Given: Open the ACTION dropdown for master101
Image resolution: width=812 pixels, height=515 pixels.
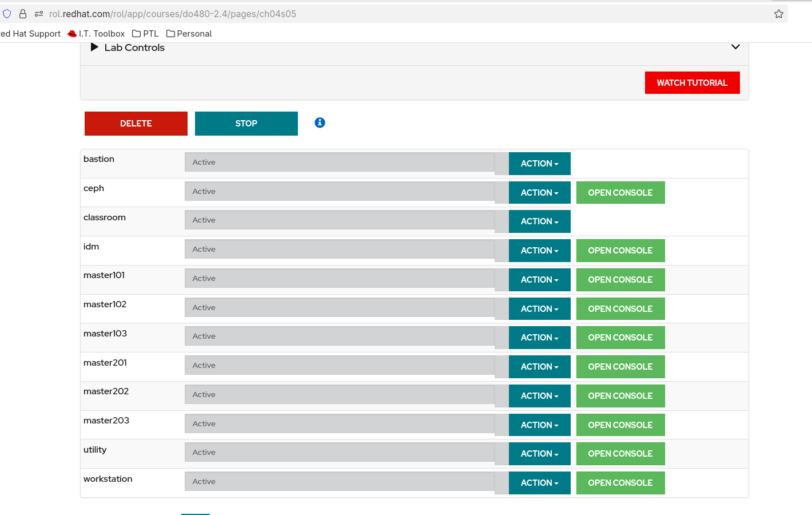Looking at the screenshot, I should tap(539, 280).
